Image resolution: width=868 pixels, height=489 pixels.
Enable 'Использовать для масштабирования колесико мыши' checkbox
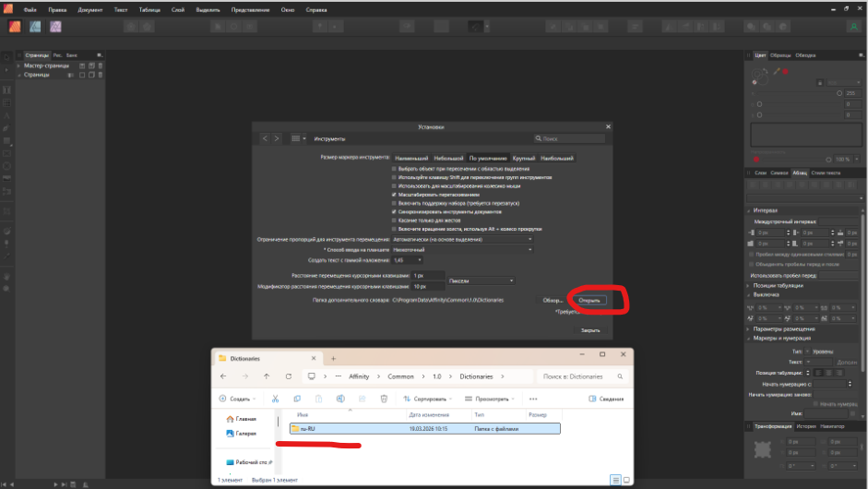394,186
